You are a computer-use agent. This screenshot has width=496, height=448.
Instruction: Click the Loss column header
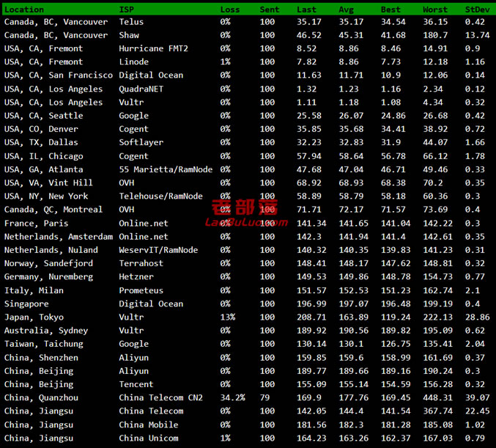230,10
